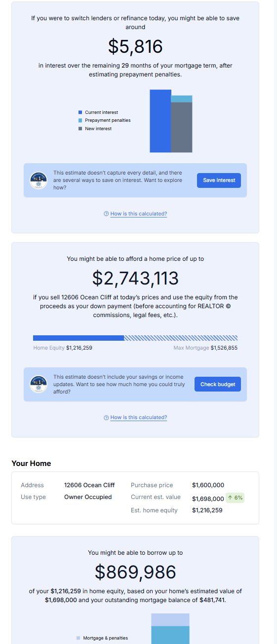Click the New interest legend square
This screenshot has height=644, width=277.
(x=80, y=129)
